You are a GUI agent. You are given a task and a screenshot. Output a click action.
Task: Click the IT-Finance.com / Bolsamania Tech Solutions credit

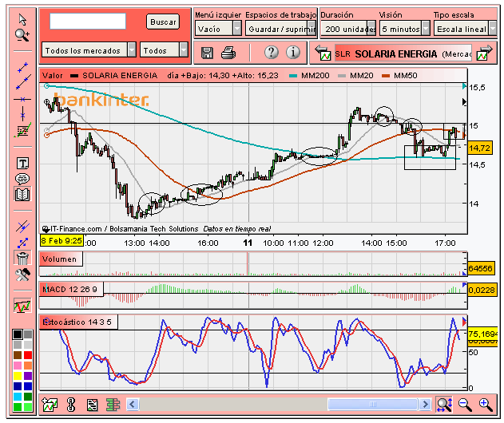click(x=121, y=229)
